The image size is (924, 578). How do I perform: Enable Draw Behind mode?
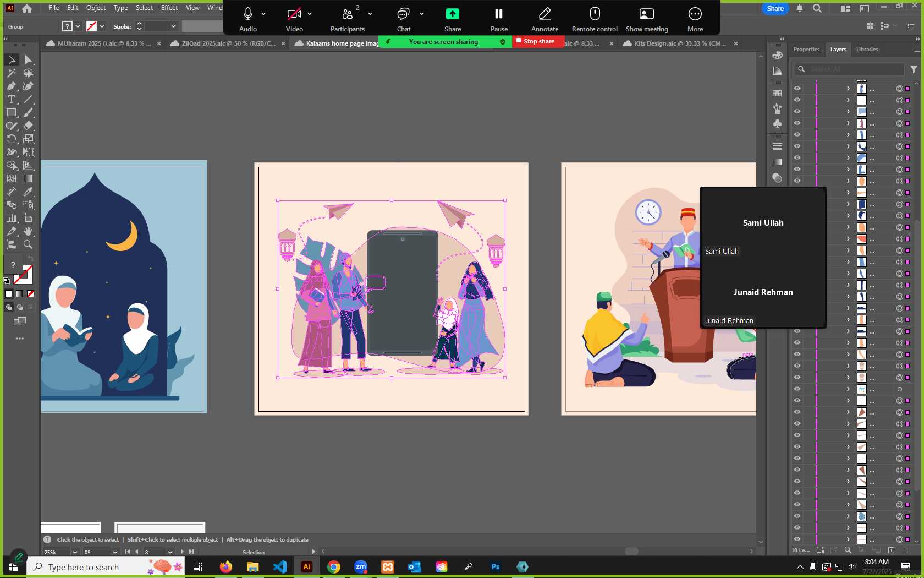click(x=20, y=307)
